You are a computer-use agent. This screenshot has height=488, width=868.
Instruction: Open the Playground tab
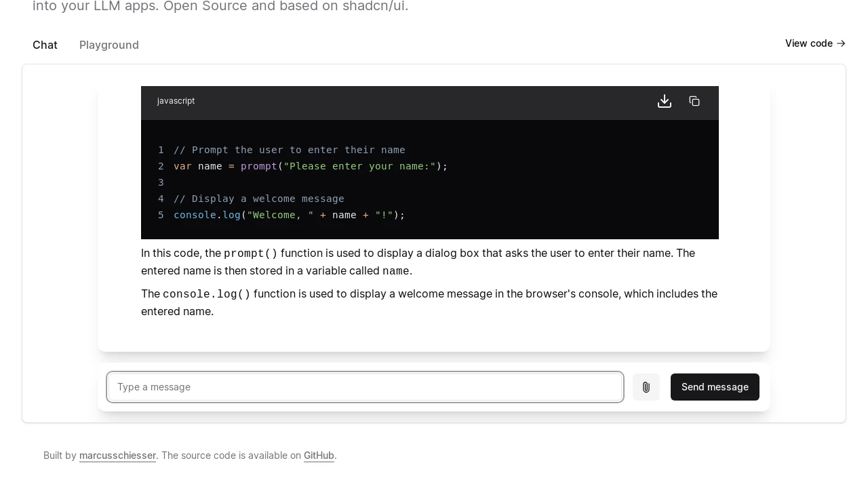coord(109,45)
